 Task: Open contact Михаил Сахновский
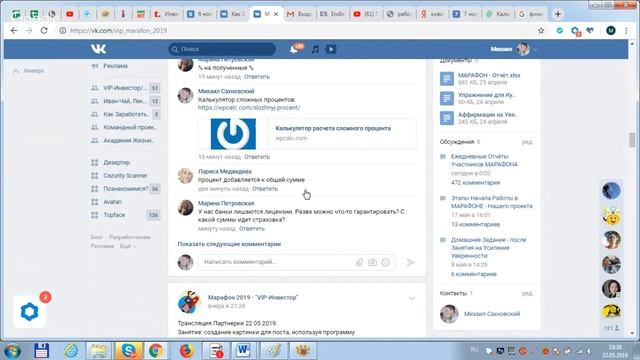(492, 314)
